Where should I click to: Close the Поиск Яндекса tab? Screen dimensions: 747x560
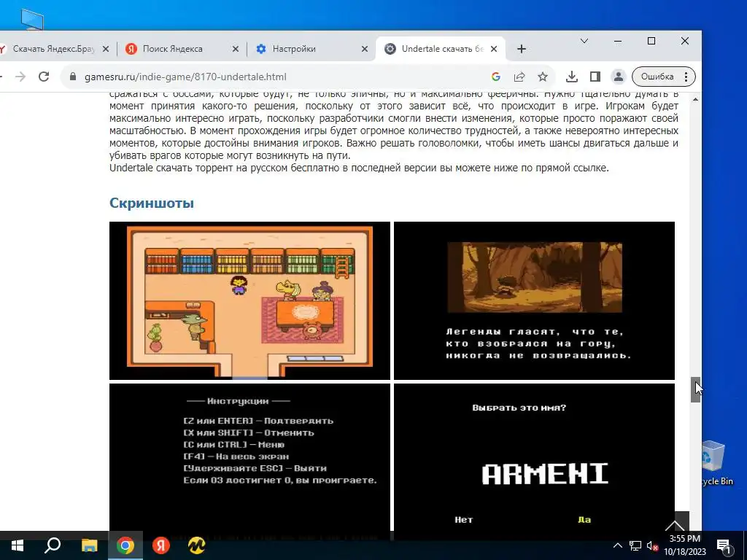click(x=236, y=49)
